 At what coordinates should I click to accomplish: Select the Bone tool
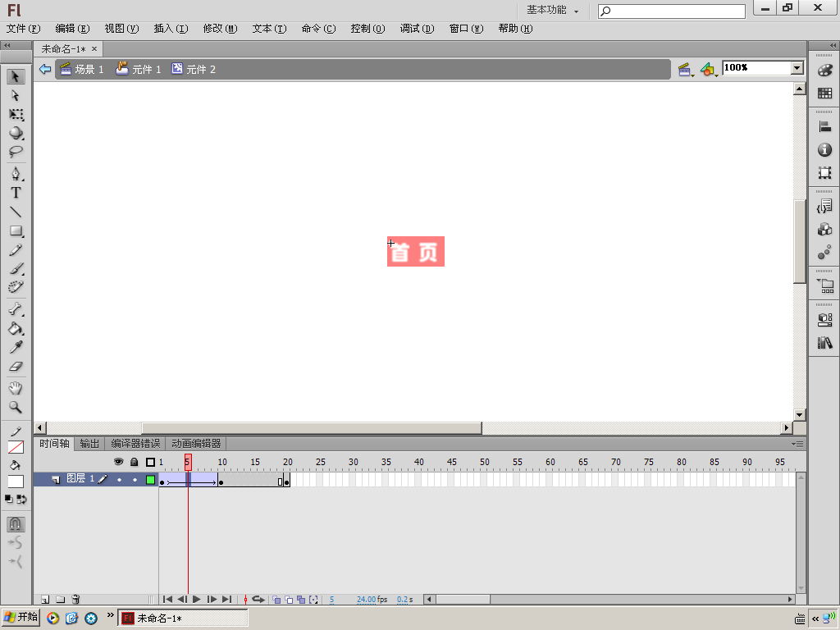point(16,309)
